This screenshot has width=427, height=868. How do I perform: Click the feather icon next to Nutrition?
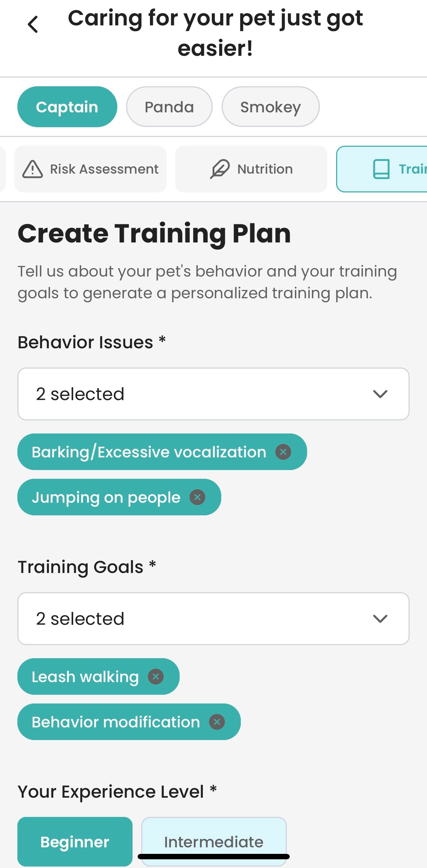click(220, 169)
